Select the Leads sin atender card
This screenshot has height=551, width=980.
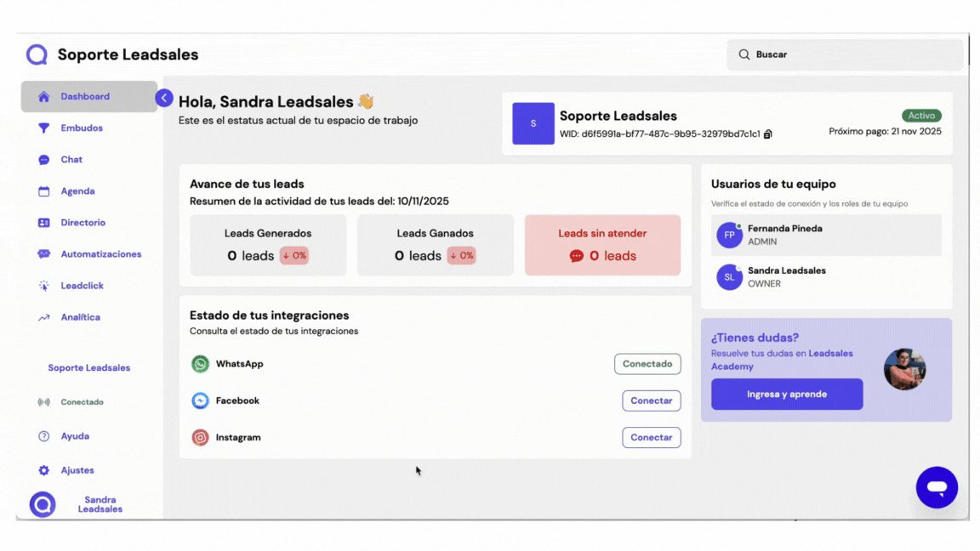click(602, 245)
